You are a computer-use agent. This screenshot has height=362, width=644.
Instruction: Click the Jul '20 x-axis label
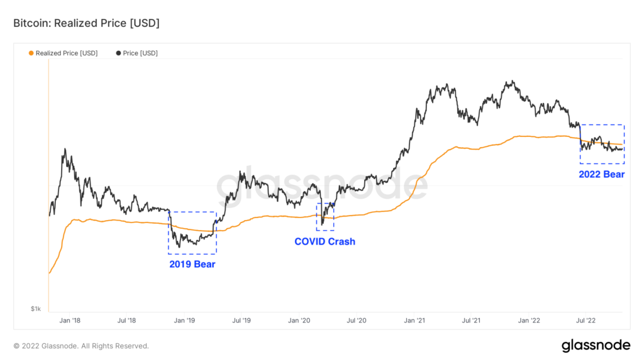coord(356,321)
